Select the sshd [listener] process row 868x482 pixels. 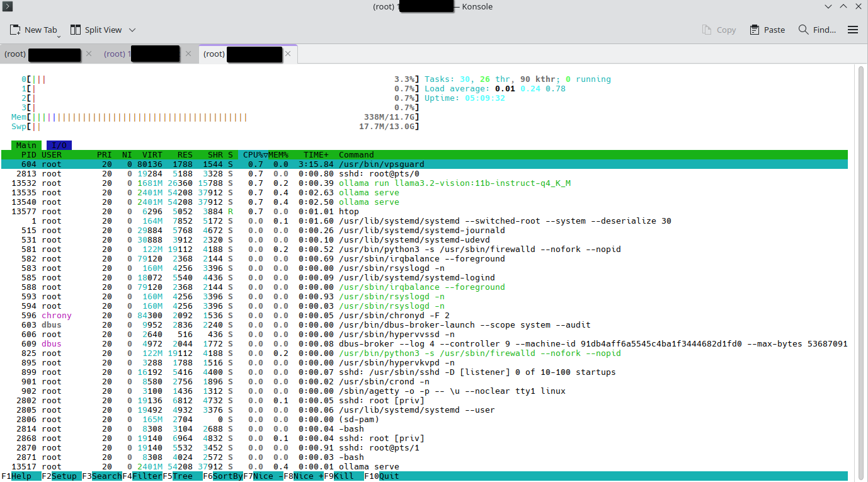pos(425,372)
